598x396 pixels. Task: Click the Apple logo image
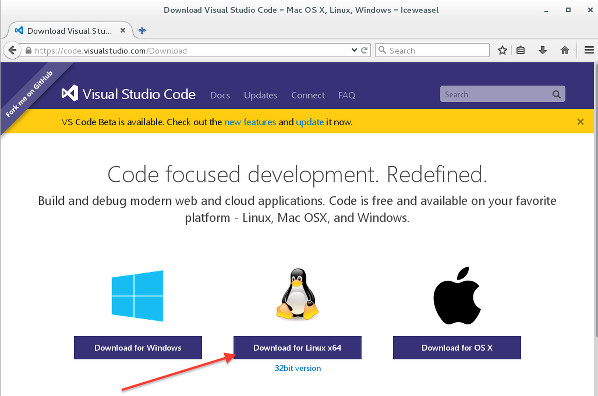[x=457, y=296]
